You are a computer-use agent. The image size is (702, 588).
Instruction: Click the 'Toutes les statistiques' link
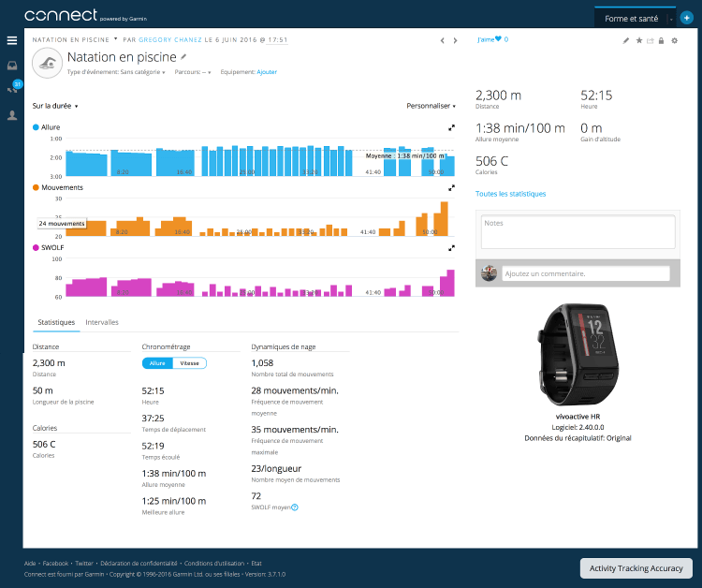pyautogui.click(x=510, y=194)
